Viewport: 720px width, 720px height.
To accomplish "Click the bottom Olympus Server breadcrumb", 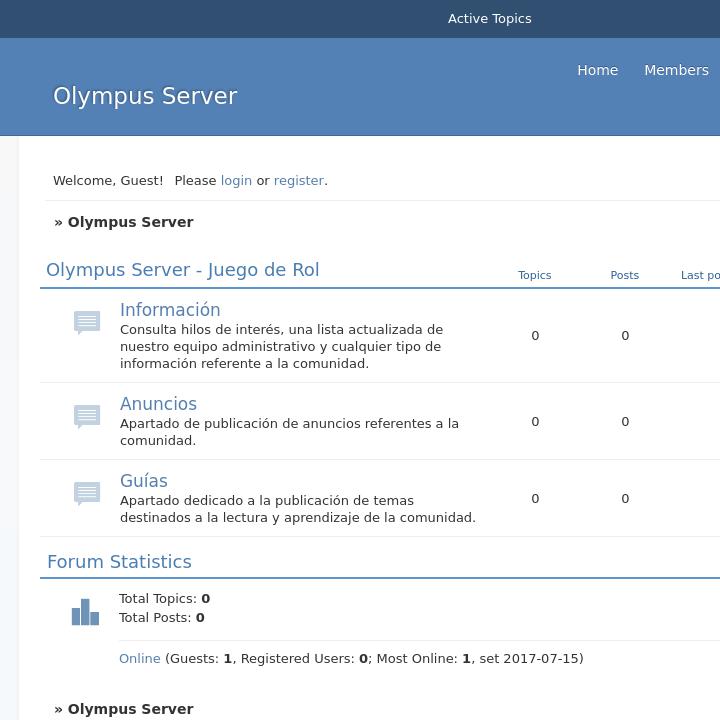I will (x=130, y=709).
